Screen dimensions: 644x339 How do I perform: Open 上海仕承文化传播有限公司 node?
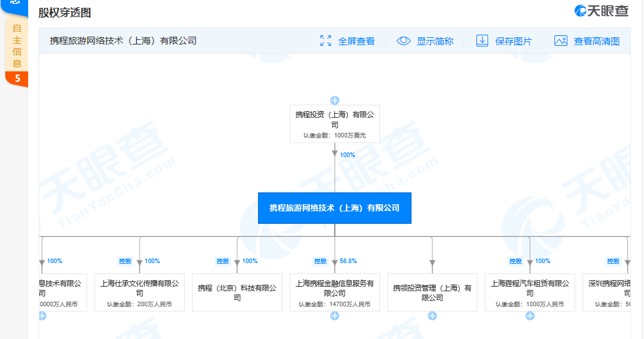click(140, 293)
